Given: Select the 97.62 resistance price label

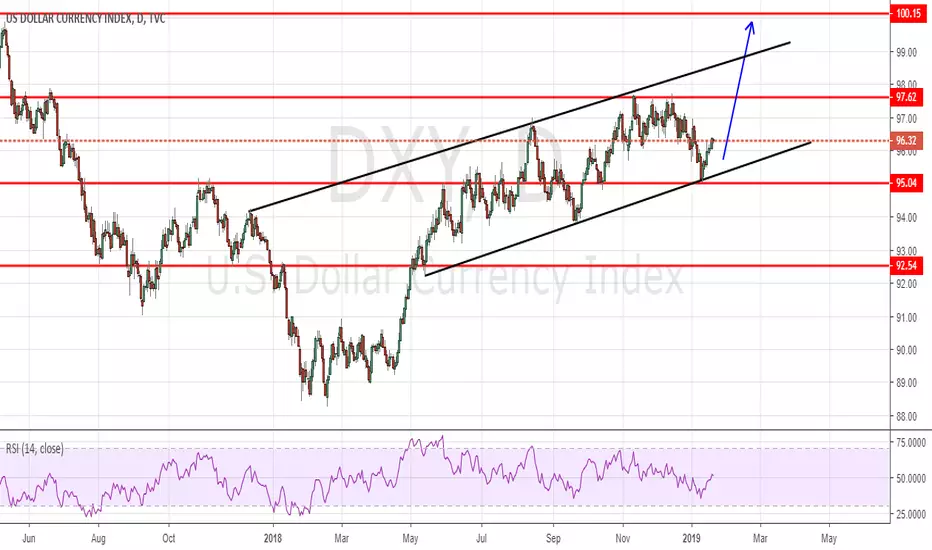Looking at the screenshot, I should point(906,97).
